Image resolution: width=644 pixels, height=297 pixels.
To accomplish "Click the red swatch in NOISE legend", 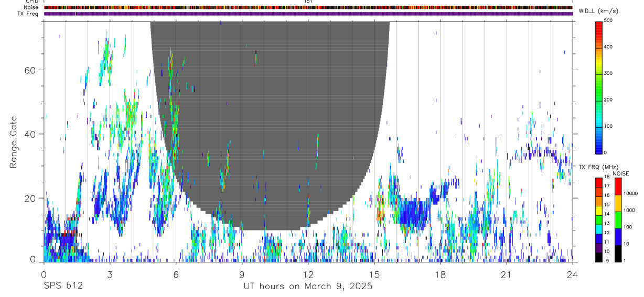I will (x=618, y=186).
